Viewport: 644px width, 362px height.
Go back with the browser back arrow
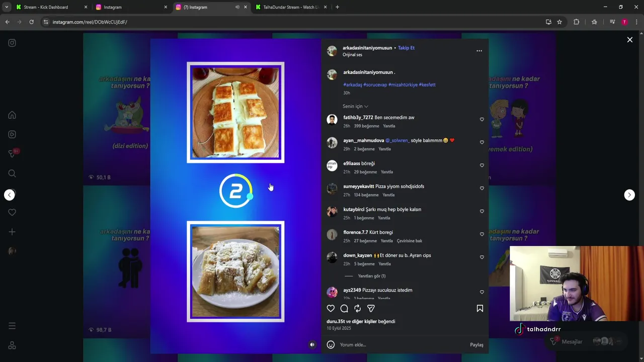(7, 22)
